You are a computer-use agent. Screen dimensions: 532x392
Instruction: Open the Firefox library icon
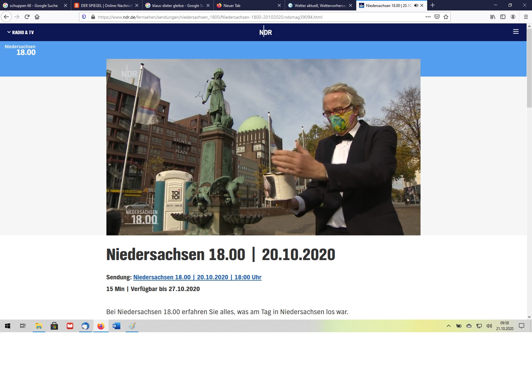[x=493, y=17]
